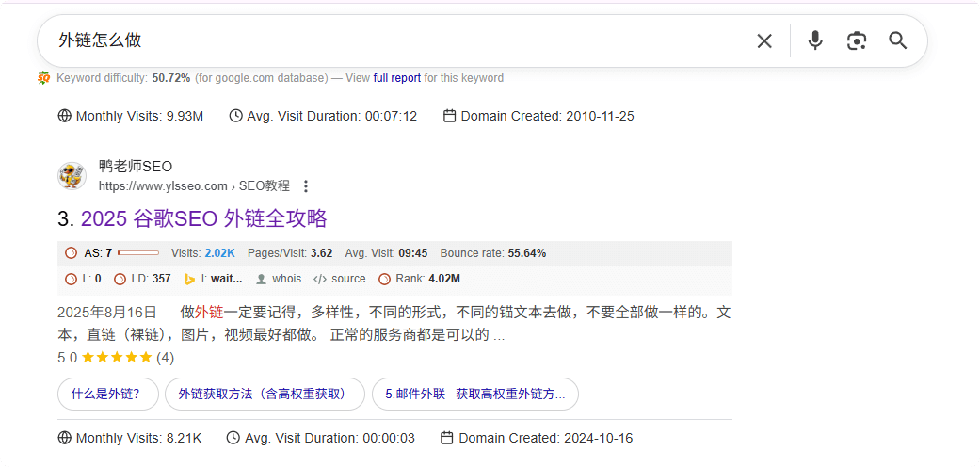Screen dimensions: 980x467
Task: Click the highlighted 外链 keyword in snippet
Action: (209, 312)
